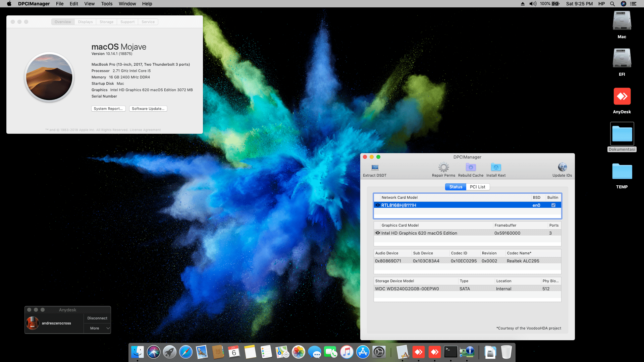Viewport: 644px width, 362px height.
Task: Open the volume control in menu bar
Action: (533, 4)
